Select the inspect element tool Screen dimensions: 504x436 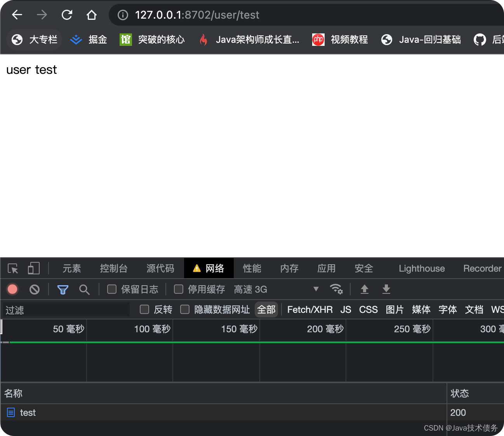[12, 268]
